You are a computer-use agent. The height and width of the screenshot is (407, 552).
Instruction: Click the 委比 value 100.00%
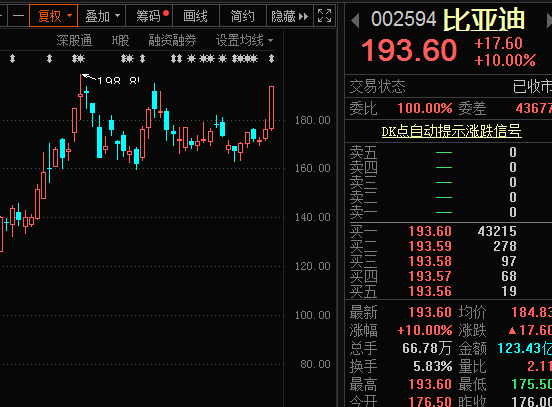click(425, 108)
